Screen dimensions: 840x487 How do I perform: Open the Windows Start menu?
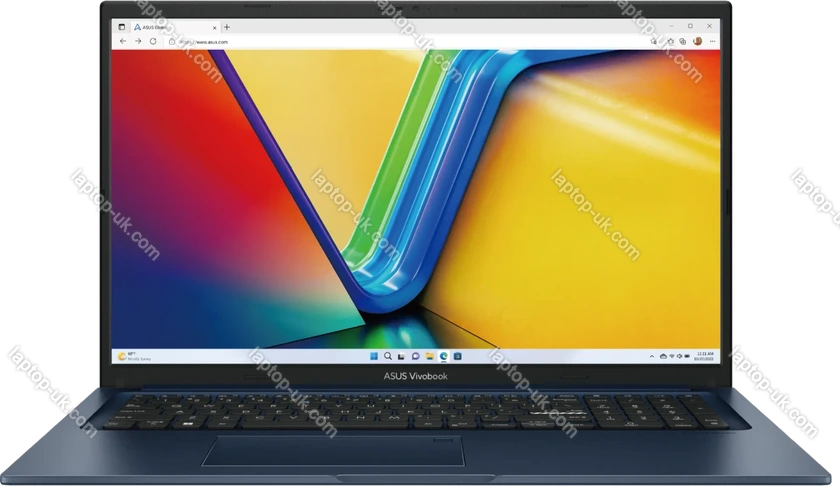click(375, 354)
